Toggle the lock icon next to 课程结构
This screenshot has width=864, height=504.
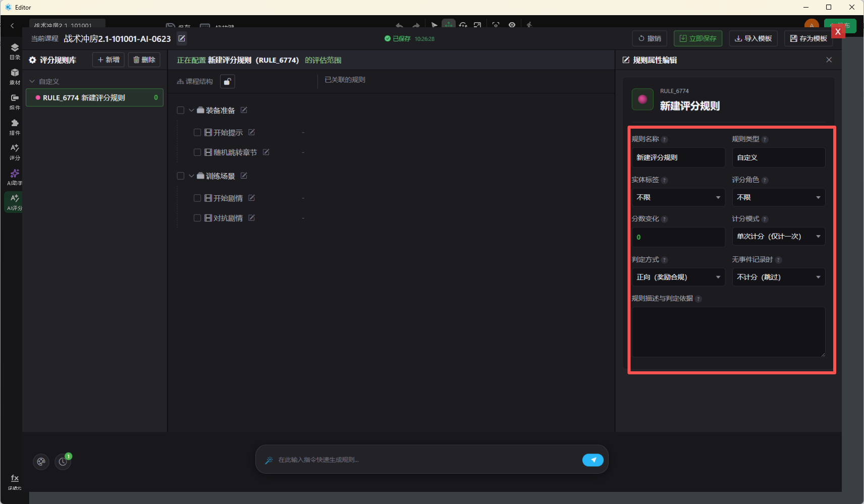228,81
